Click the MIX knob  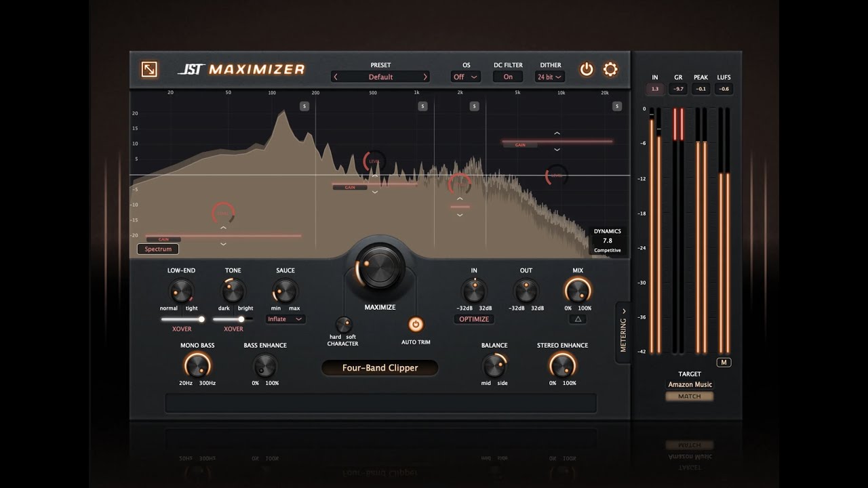(578, 291)
